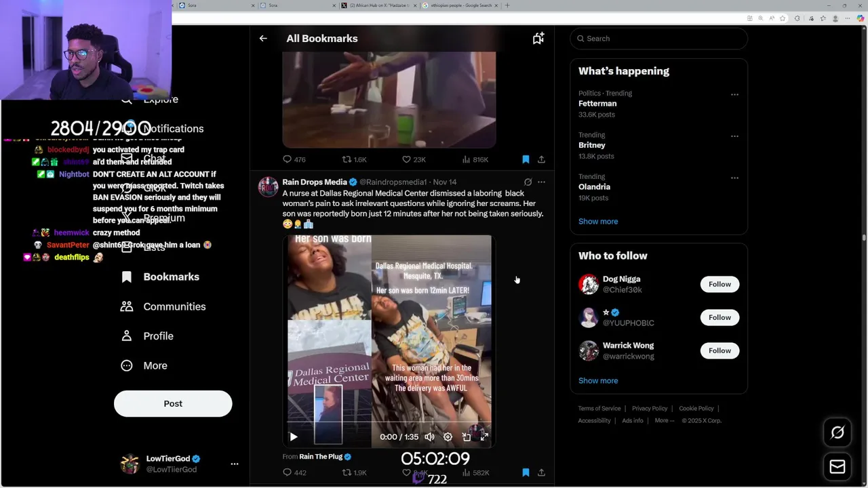Like the post with 23K likes
868x488 pixels.
(x=414, y=159)
